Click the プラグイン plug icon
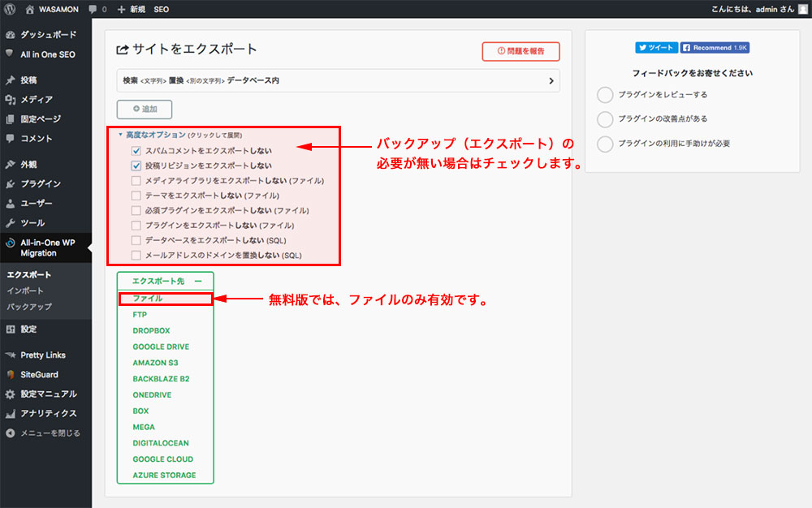The width and height of the screenshot is (812, 508). pos(11,183)
